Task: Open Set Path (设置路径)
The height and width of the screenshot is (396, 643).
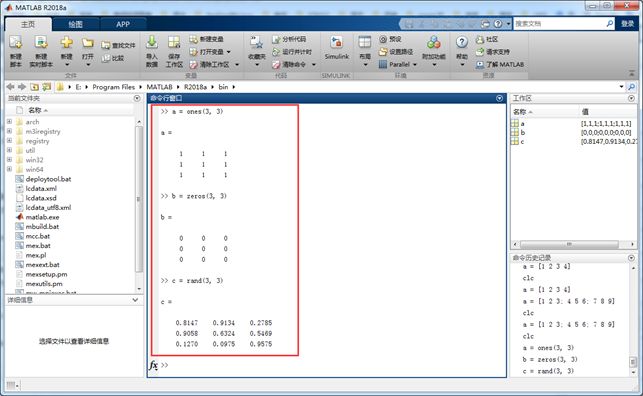Action: (396, 52)
